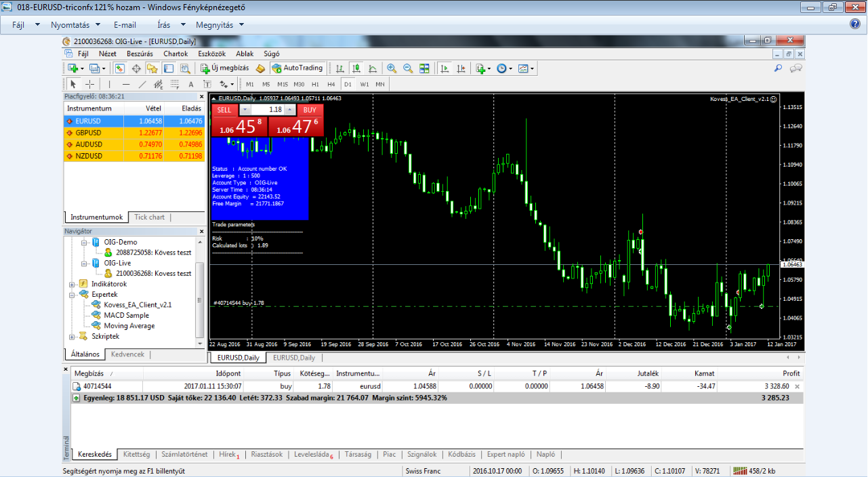
Task: Enable the chart auto-scroll toggle
Action: click(x=445, y=68)
